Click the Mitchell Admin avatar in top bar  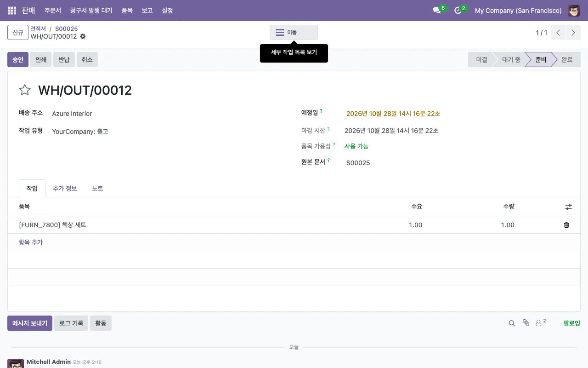pos(574,10)
